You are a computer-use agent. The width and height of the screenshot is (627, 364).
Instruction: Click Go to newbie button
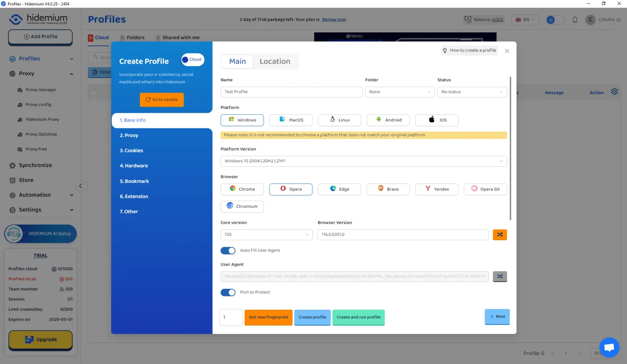[162, 100]
